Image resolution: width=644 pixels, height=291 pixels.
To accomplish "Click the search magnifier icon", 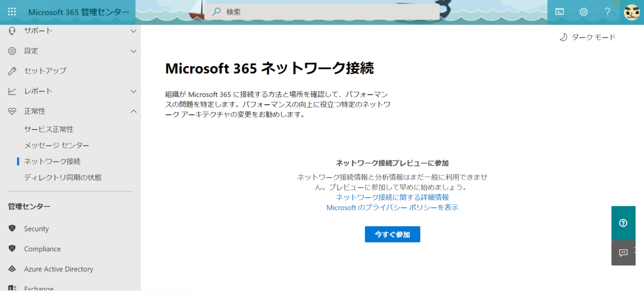I will pos(216,12).
